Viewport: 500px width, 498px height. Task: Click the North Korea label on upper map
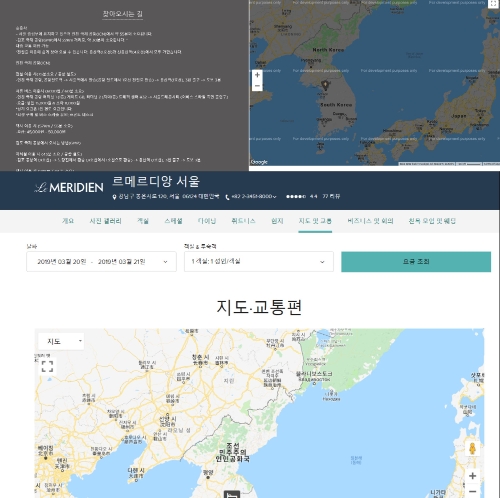click(x=328, y=50)
